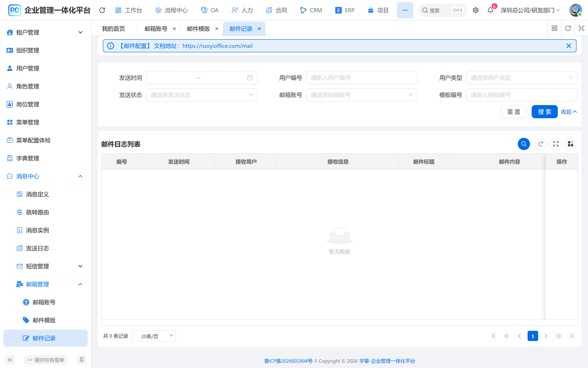Collapse filters via 收起 link

569,111
